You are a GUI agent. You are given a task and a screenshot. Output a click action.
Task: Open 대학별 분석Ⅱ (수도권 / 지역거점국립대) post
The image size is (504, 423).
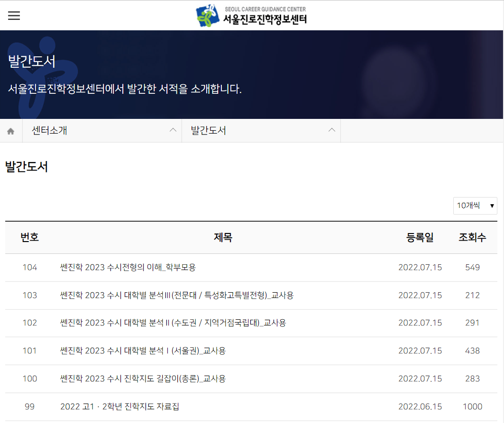click(x=173, y=323)
